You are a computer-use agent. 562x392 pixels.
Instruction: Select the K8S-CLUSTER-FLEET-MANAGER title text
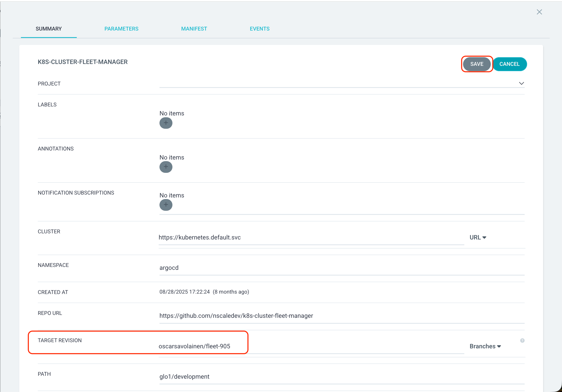point(83,62)
